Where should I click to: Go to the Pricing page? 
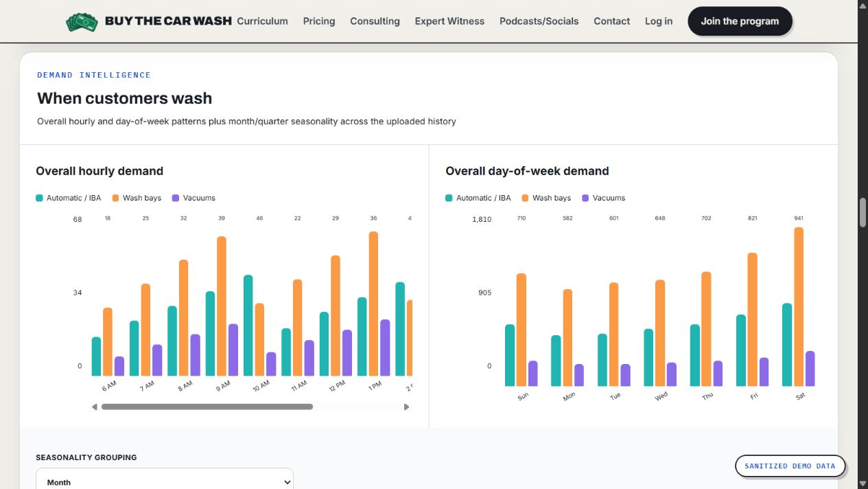click(x=319, y=21)
